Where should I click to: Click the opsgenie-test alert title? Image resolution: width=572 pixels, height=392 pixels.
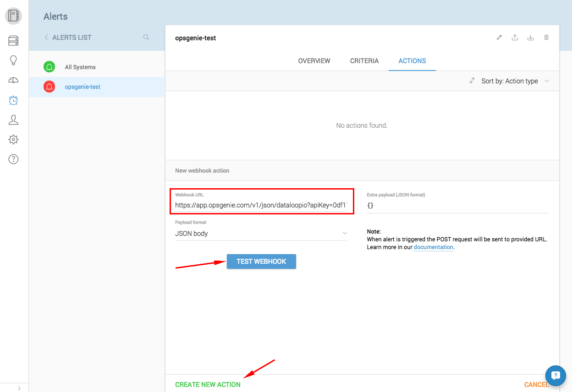pyautogui.click(x=196, y=38)
